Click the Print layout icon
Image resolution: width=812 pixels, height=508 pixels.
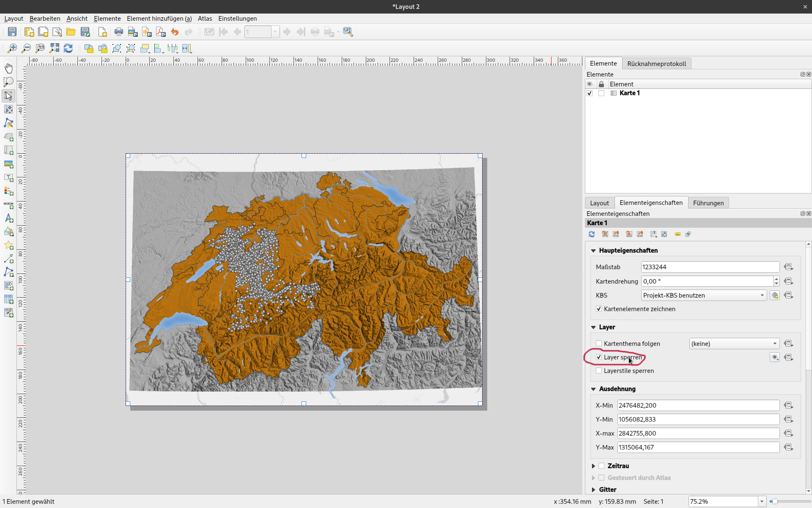pyautogui.click(x=119, y=32)
